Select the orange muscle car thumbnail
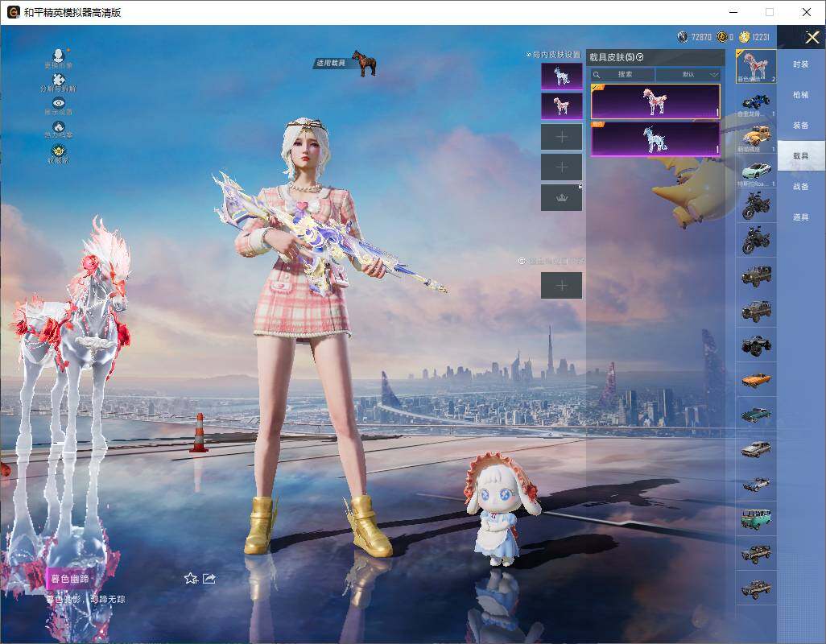The height and width of the screenshot is (644, 826). coord(756,380)
